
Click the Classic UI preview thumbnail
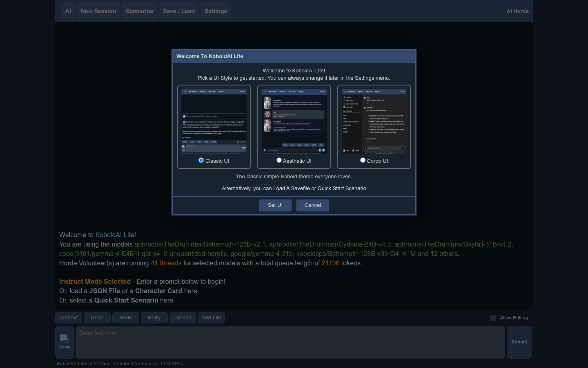[x=214, y=121]
